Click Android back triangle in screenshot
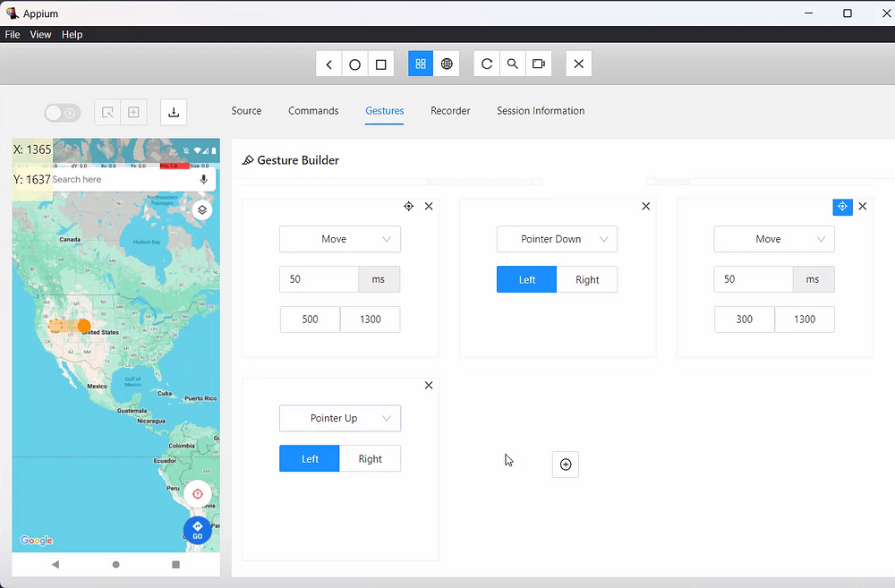This screenshot has width=895, height=588. (55, 565)
